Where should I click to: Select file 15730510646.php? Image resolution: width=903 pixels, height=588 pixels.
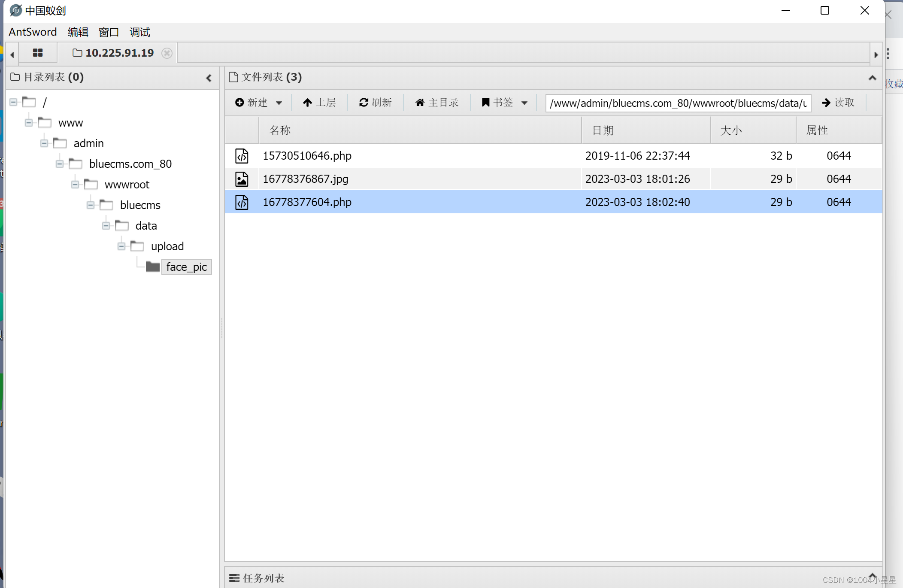click(554, 156)
